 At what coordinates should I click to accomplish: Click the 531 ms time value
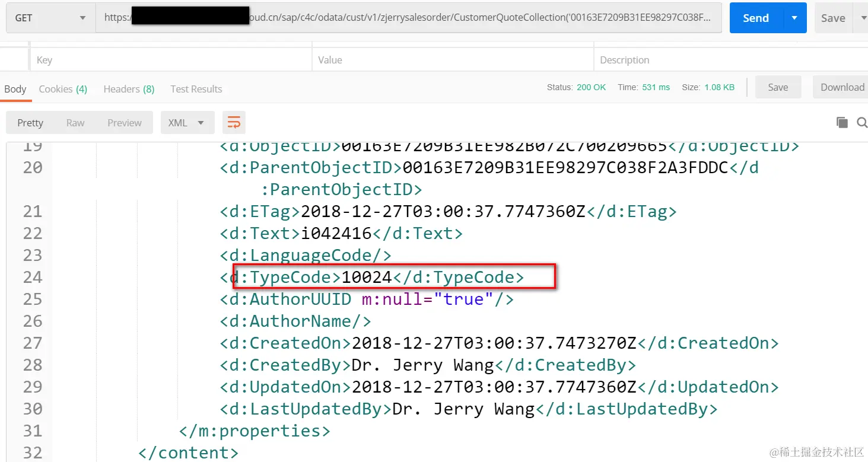coord(656,87)
